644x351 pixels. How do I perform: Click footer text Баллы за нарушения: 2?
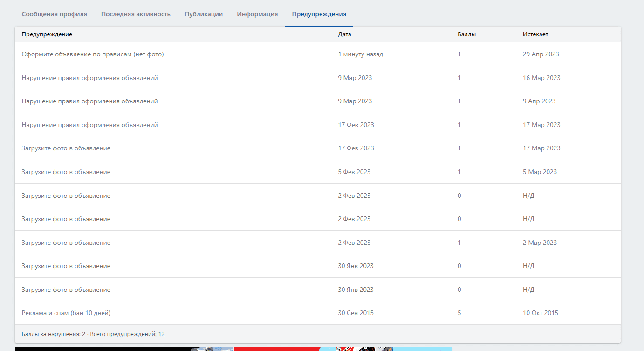click(x=54, y=334)
